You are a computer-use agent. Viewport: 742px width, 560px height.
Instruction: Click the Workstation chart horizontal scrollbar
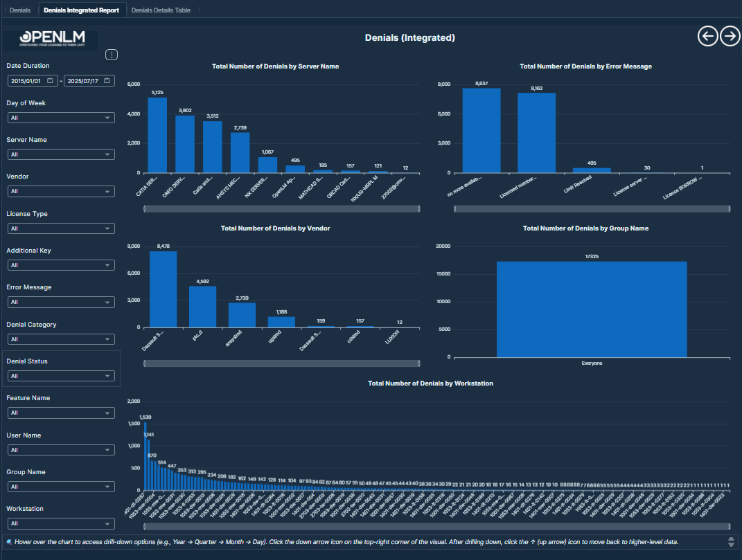coord(436,527)
